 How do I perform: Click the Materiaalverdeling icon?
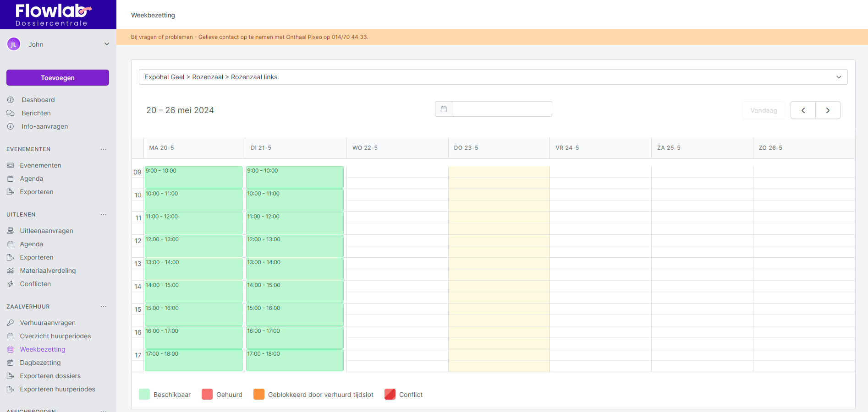[x=11, y=271]
